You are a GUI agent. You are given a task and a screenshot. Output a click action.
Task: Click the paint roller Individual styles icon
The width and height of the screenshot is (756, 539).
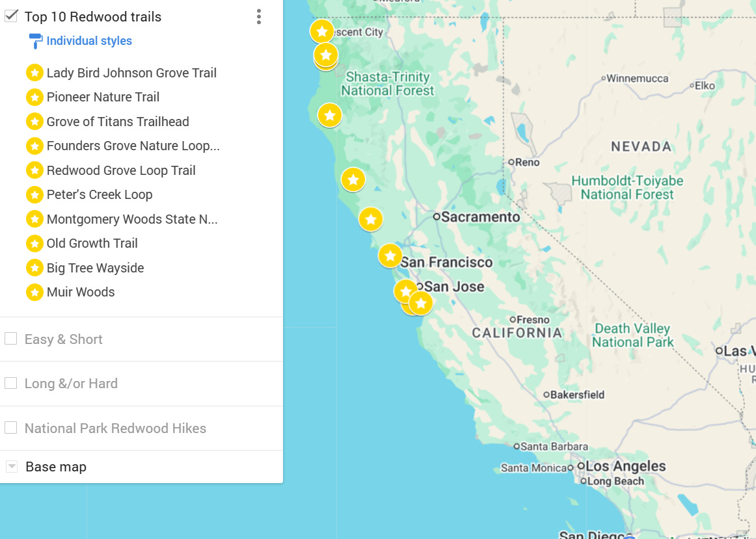(x=35, y=41)
